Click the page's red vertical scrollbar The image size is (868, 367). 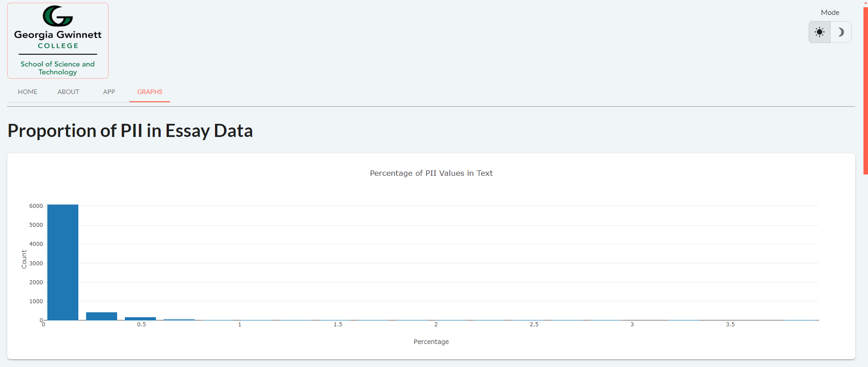(x=865, y=90)
